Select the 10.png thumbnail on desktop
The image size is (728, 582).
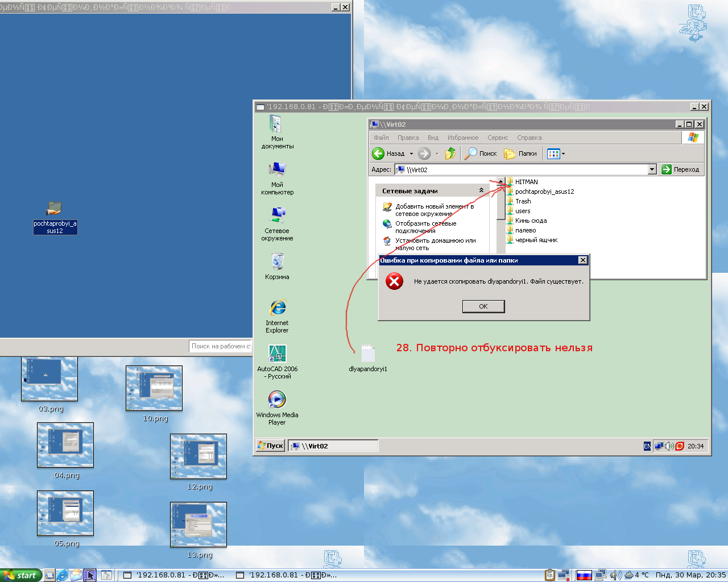(154, 389)
